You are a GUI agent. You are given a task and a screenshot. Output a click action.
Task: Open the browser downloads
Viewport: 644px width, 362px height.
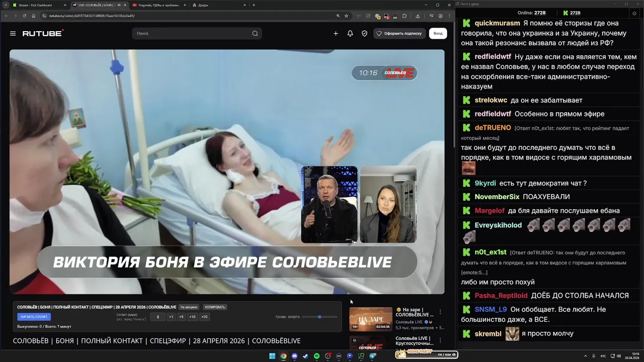(x=418, y=16)
